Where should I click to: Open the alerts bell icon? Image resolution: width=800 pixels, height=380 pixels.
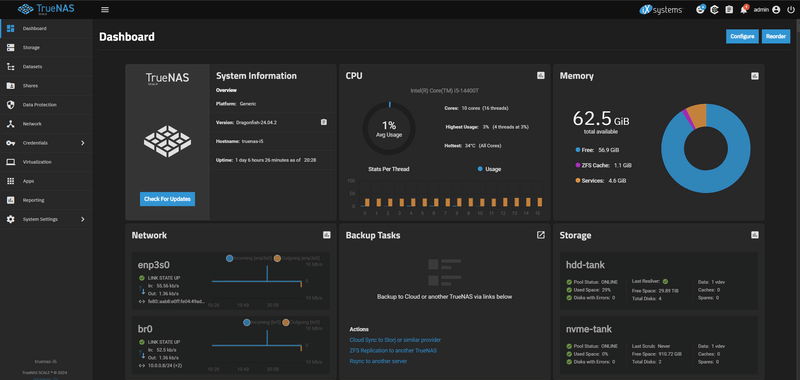744,9
